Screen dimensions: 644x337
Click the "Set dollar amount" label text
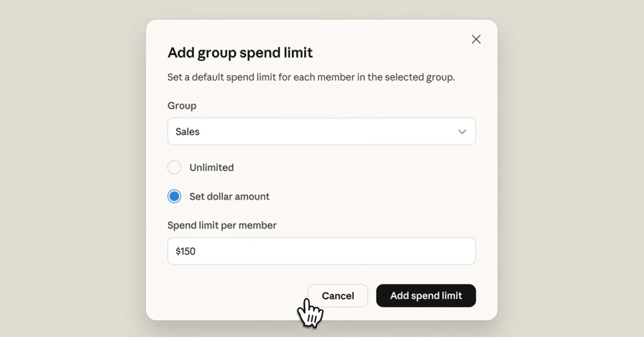[x=229, y=196]
